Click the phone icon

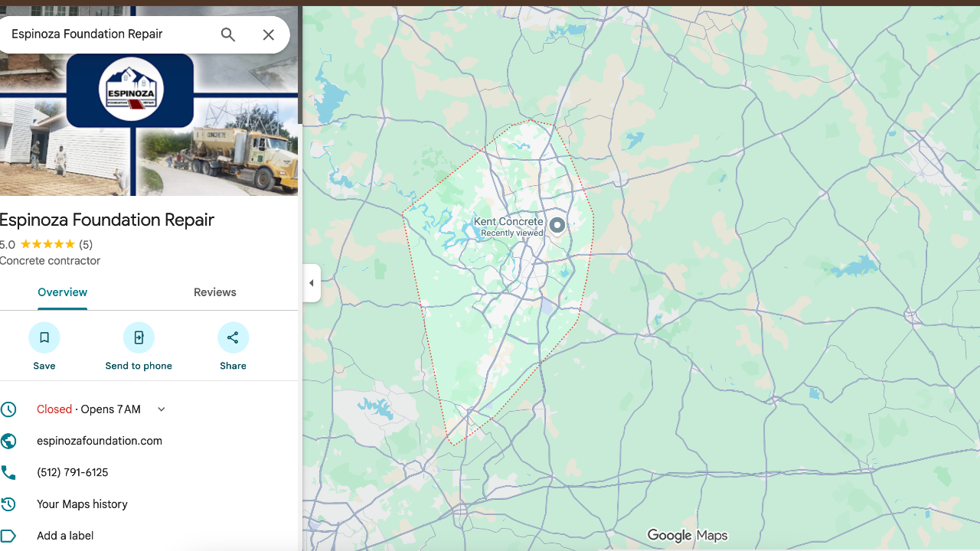pos(8,473)
